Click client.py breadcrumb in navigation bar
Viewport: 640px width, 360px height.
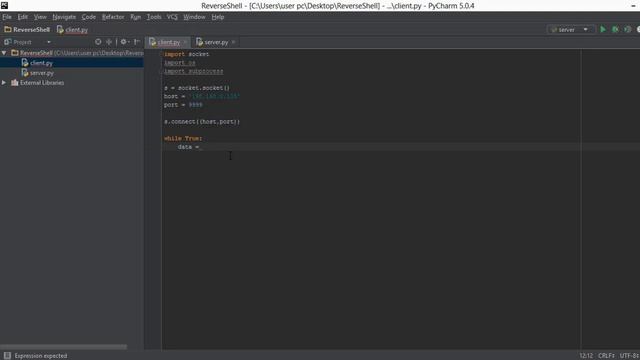(72, 29)
